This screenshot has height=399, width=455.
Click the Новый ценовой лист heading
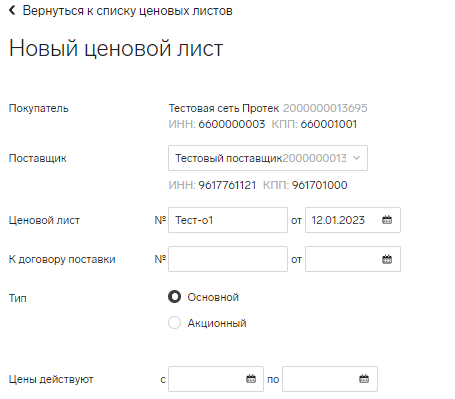click(116, 48)
